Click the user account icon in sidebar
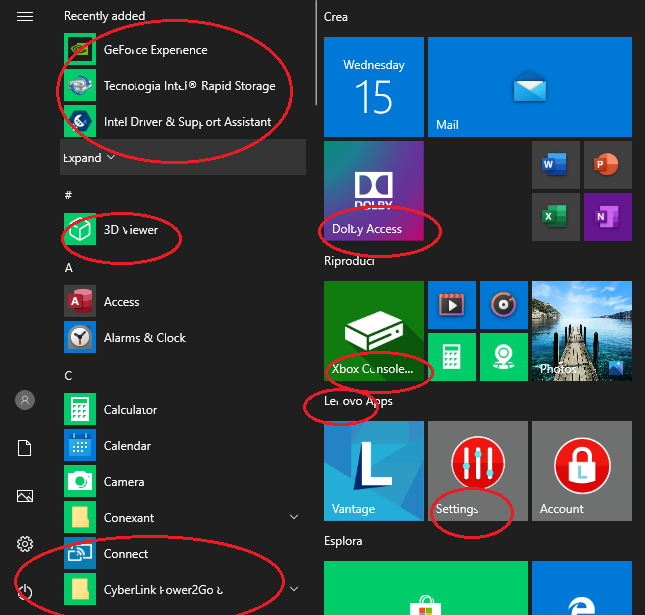 [25, 400]
